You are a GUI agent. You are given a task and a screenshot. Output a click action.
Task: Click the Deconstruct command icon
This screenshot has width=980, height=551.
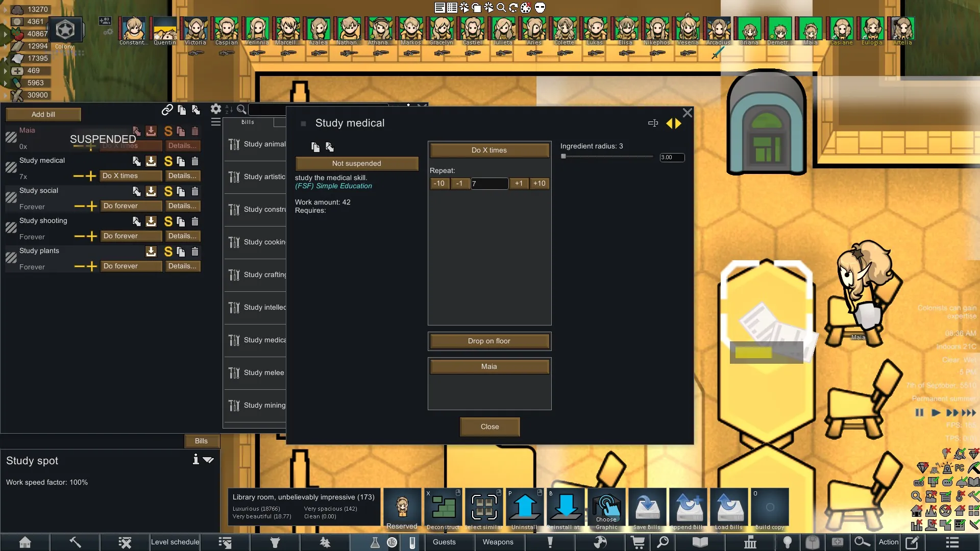(x=443, y=507)
